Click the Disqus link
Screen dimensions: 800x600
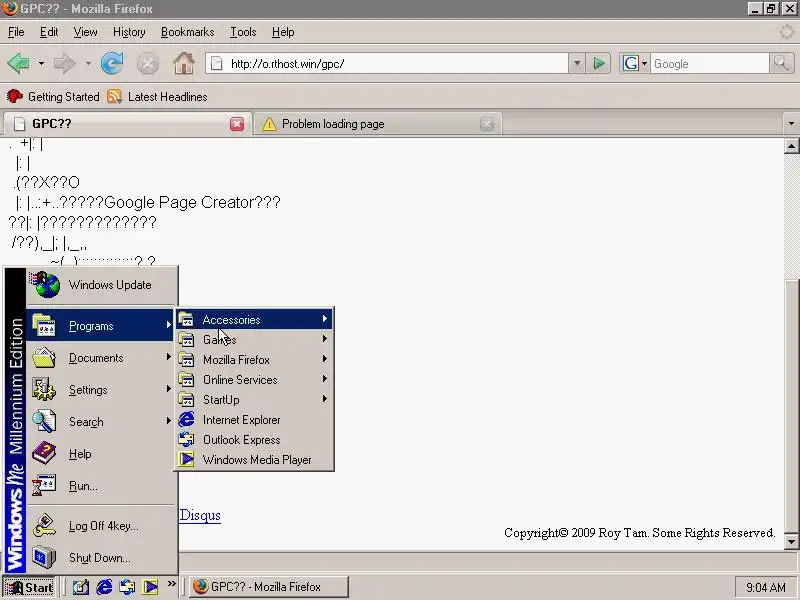(200, 515)
